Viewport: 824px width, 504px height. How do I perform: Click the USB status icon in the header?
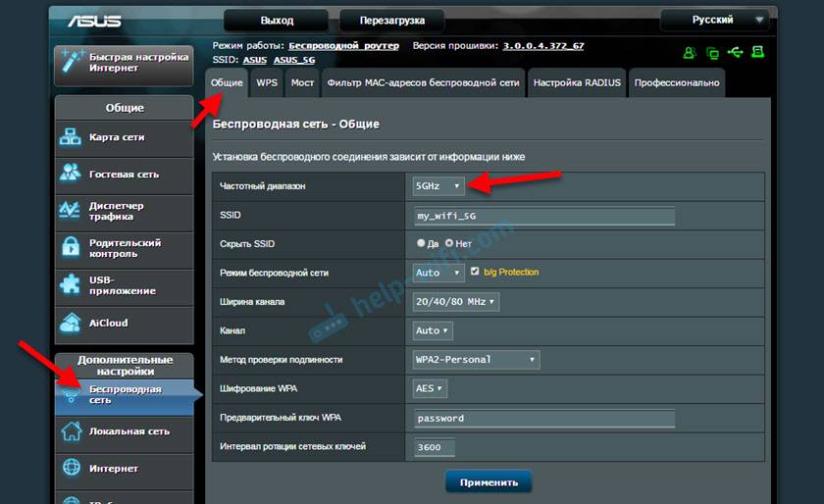tap(736, 53)
